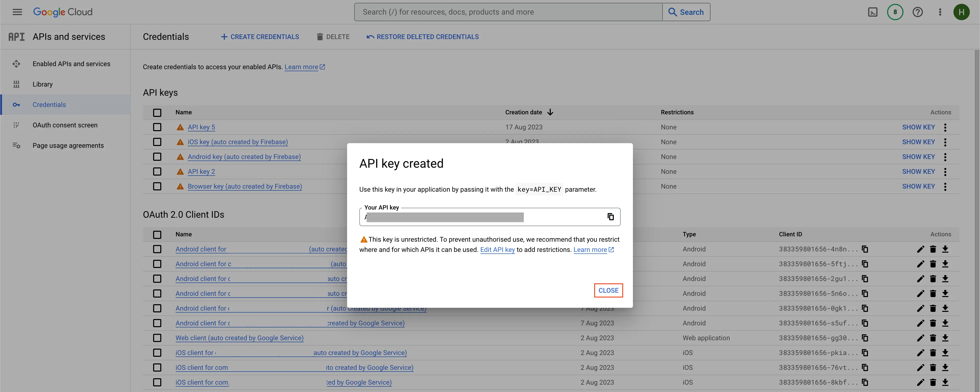Tick the checkbox for API key 5
Screen dimensions: 980x392
(157, 127)
